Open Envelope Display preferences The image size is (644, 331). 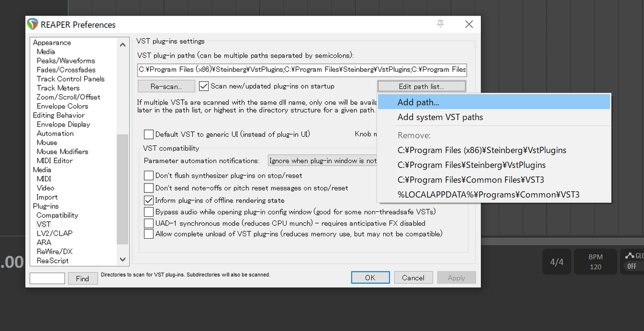click(63, 124)
